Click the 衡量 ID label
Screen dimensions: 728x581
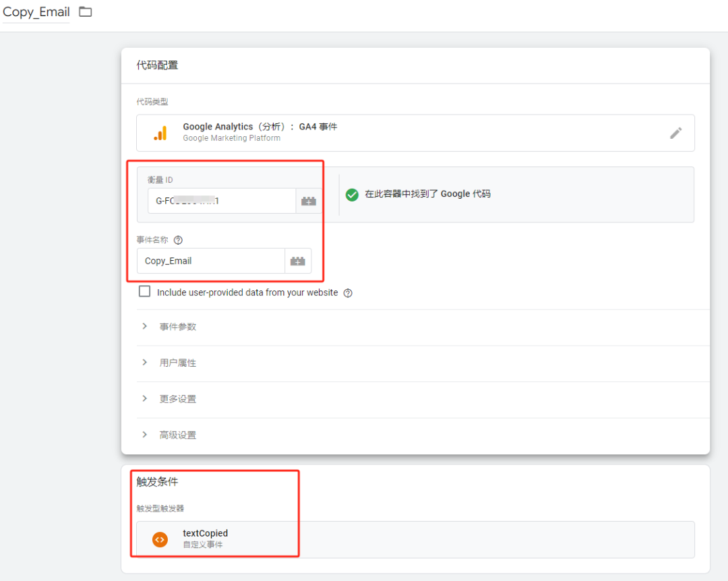pyautogui.click(x=160, y=180)
